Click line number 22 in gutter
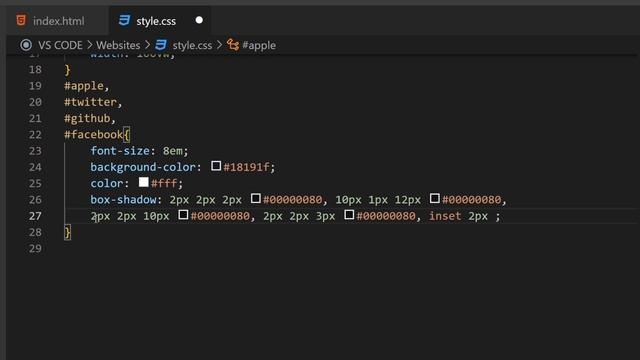This screenshot has width=640, height=360. 35,135
